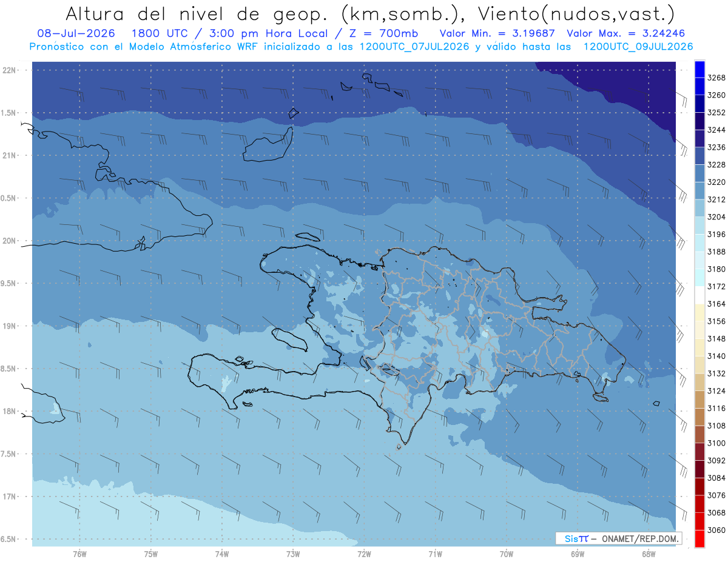Click the '1200UTC_09JUL2026' validity time
Screen dimensions: 728x562
[638, 46]
